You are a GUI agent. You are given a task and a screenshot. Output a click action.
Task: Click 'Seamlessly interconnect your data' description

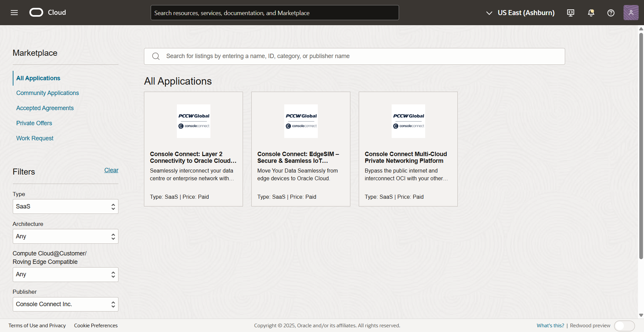(192, 175)
